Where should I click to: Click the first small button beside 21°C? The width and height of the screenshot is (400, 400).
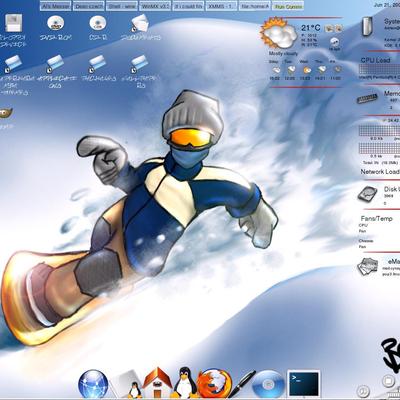329,29
